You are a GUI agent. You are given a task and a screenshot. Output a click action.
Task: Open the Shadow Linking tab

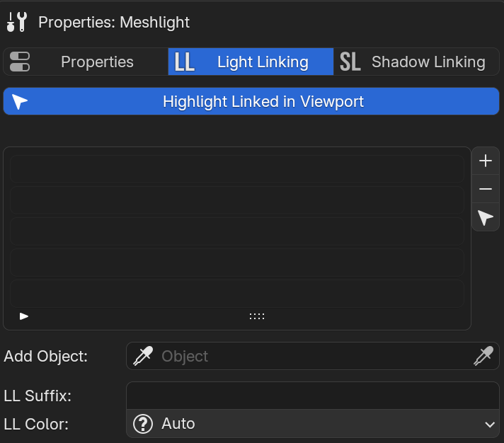click(x=416, y=62)
